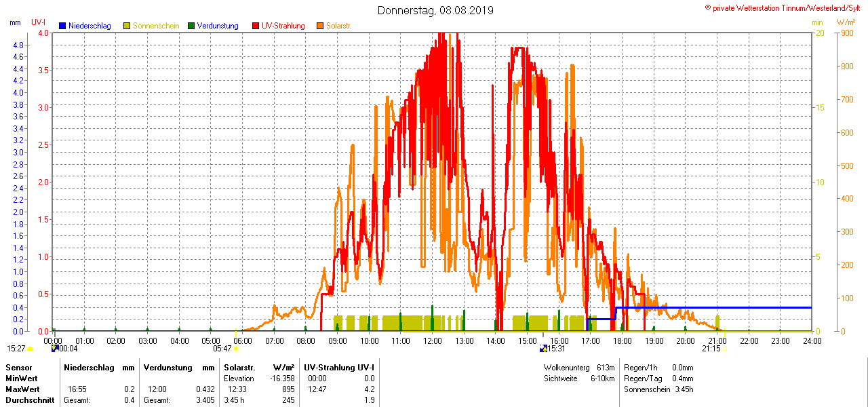868x407 pixels.
Task: Click the sunrise sun icon beside 05:47
Action: pos(236,349)
